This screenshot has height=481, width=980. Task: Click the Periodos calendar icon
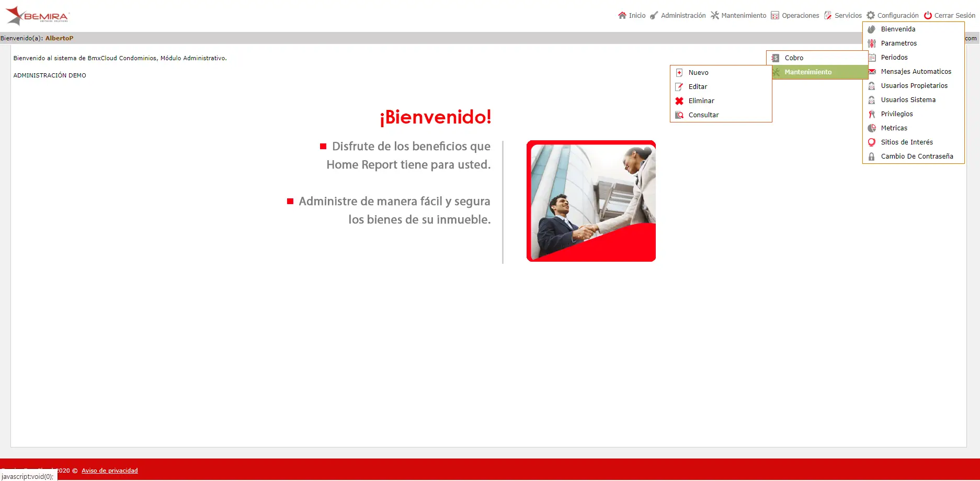(x=872, y=58)
